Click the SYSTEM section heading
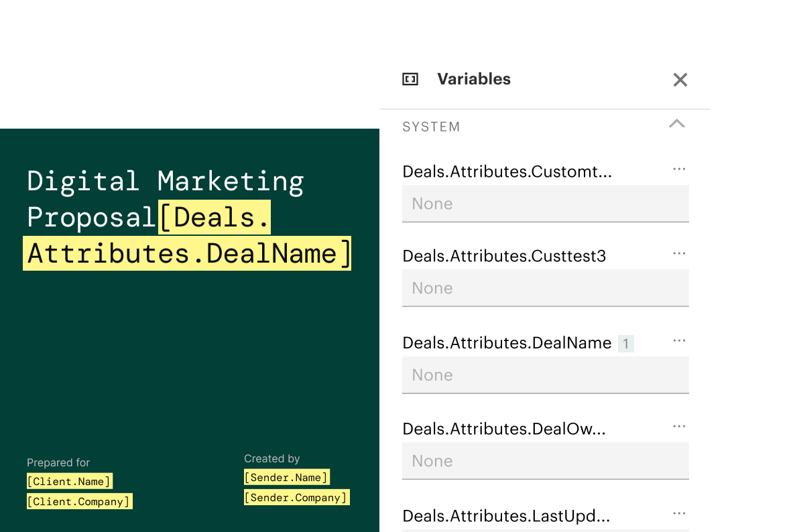The image size is (791, 532). pyautogui.click(x=431, y=127)
